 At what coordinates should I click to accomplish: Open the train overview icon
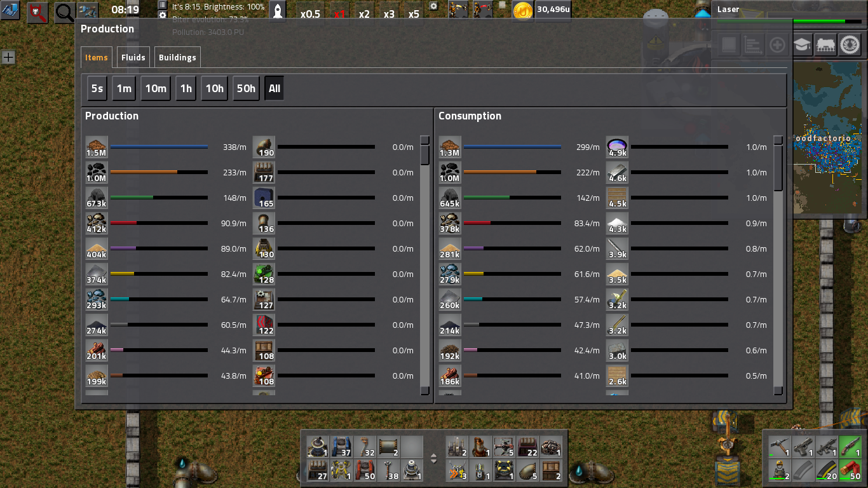point(825,44)
